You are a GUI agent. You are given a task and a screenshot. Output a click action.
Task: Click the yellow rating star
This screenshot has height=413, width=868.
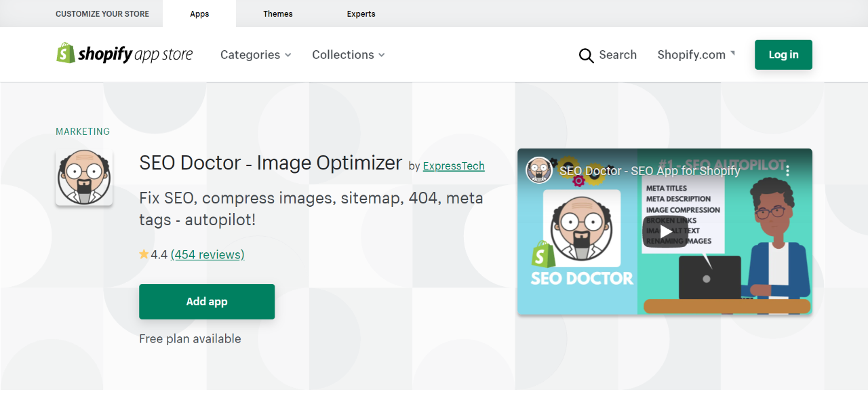coord(144,254)
